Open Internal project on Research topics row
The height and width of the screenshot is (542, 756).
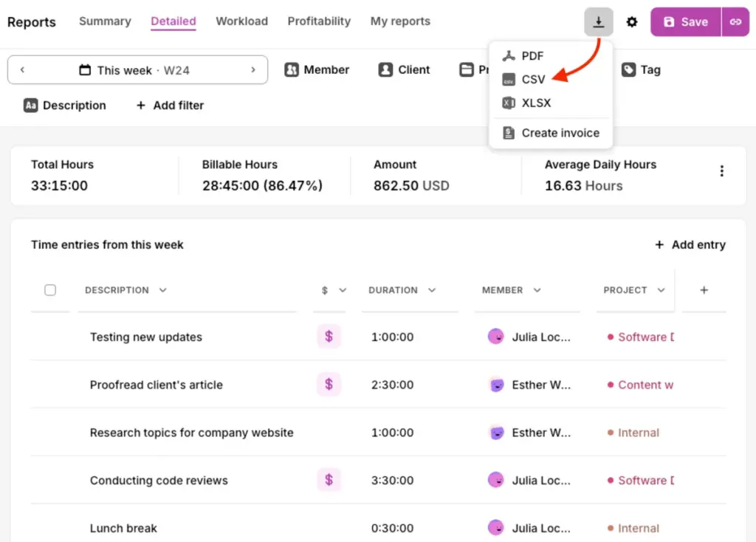633,433
